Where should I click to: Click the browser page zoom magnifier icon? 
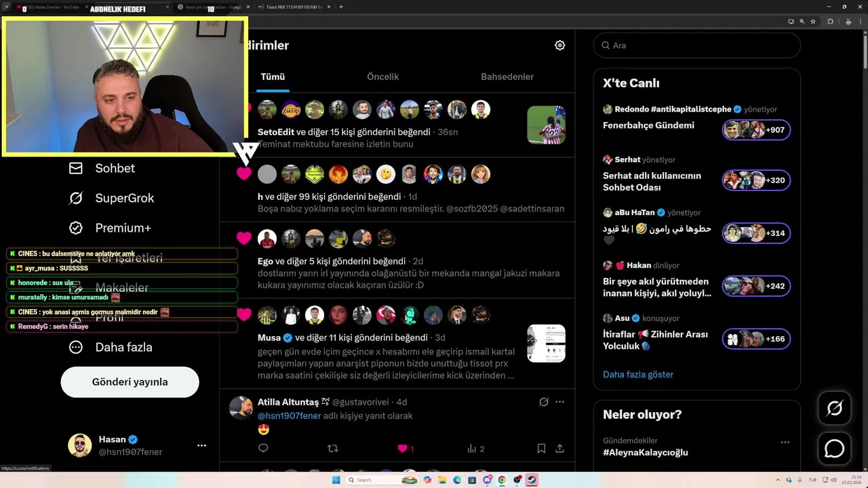point(802,22)
